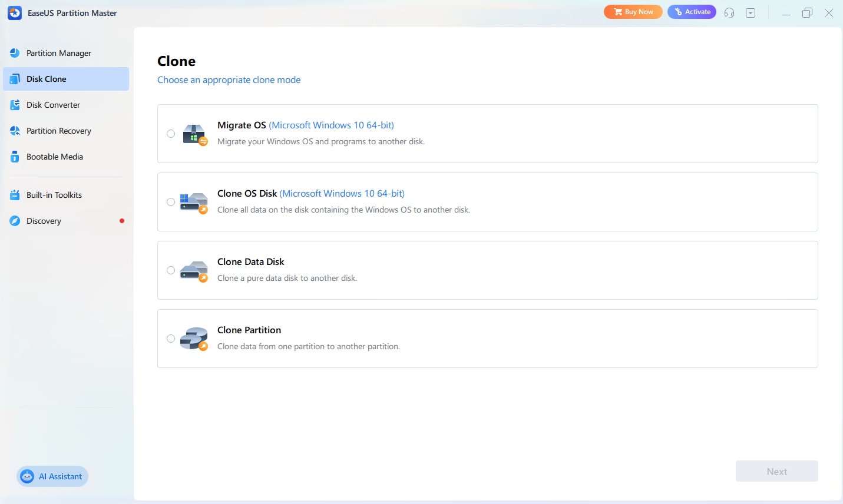The width and height of the screenshot is (843, 504).
Task: Click the Migrate OS drive icon
Action: point(194,134)
